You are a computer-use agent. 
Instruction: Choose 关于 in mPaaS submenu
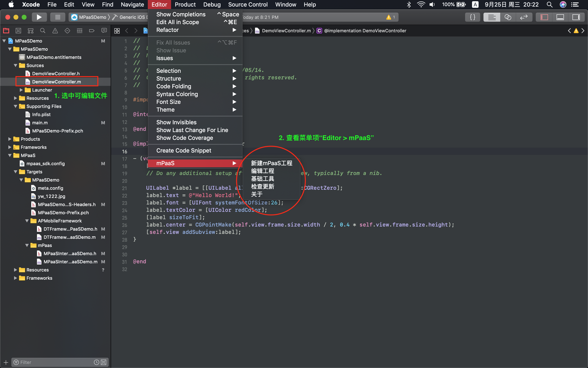272,194
